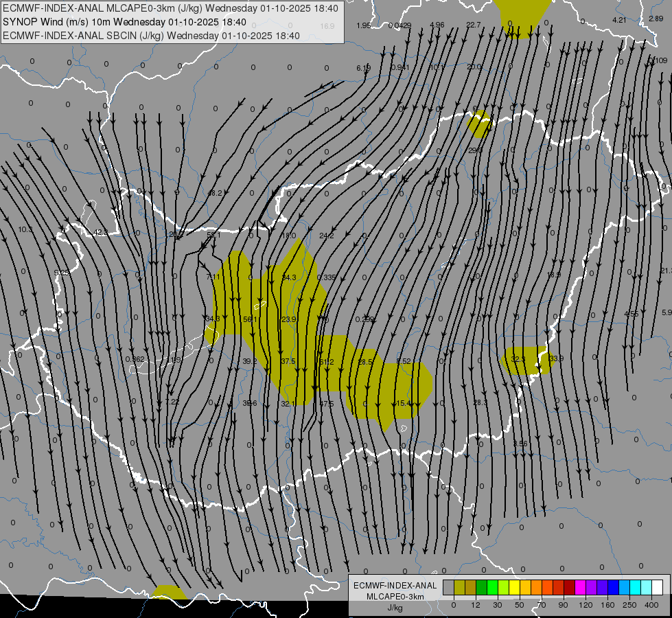The image size is (672, 618).
Task: Select the gray swatch in the legend
Action: pos(448,587)
